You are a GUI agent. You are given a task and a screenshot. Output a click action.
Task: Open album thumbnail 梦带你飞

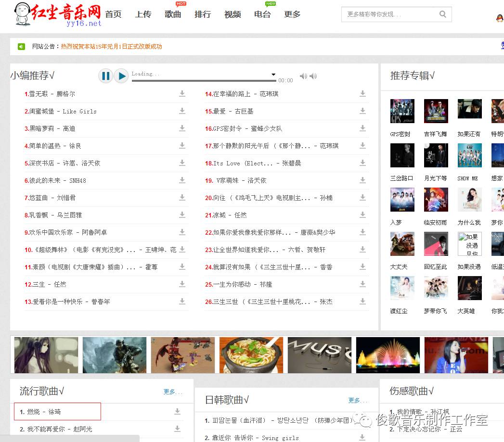coord(436,288)
